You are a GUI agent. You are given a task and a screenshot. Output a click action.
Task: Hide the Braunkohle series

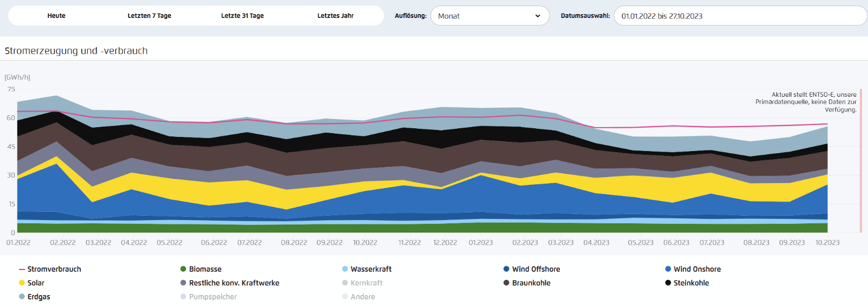527,283
